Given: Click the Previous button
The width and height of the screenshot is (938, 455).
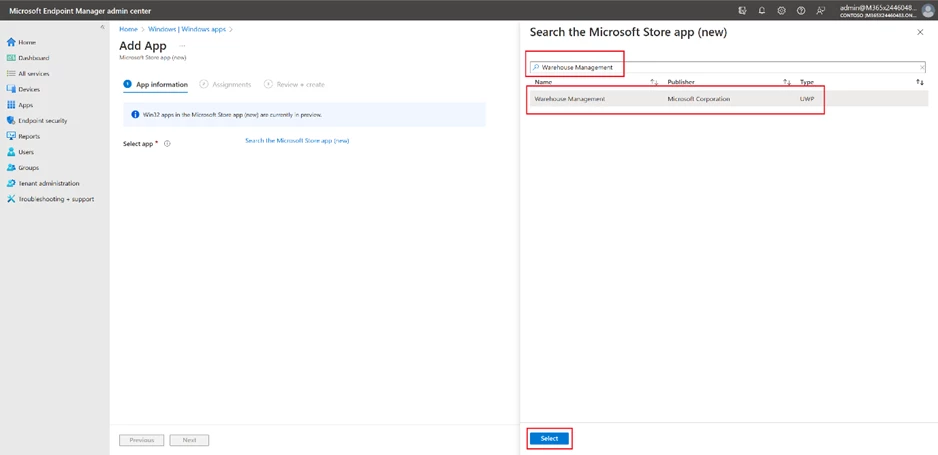Looking at the screenshot, I should (142, 440).
